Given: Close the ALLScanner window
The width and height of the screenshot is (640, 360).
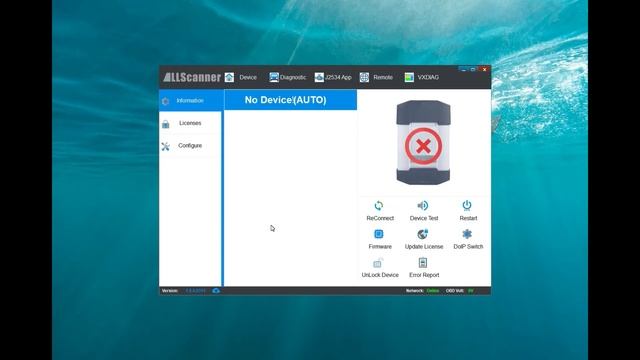Looking at the screenshot, I should (484, 69).
